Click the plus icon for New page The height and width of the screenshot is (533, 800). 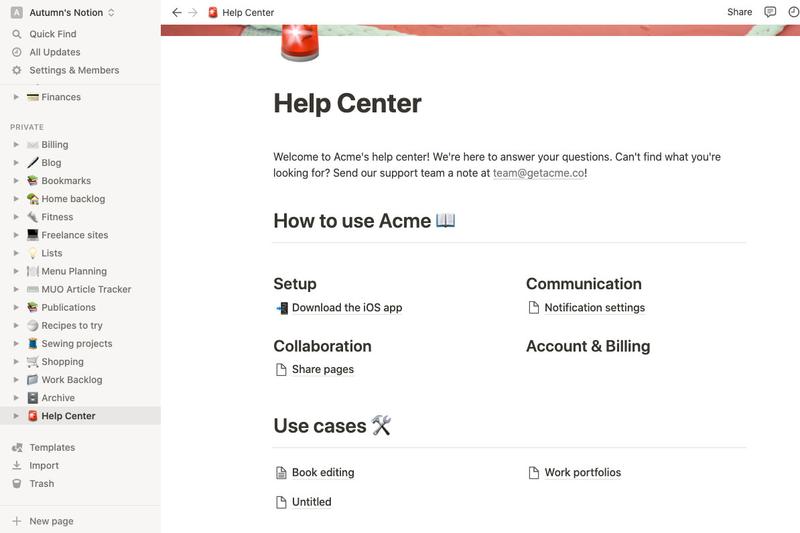coord(17,521)
